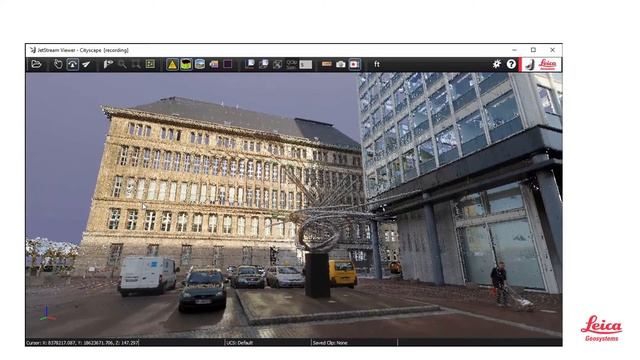Change the units labeled ft
640x360 pixels.
tap(377, 64)
